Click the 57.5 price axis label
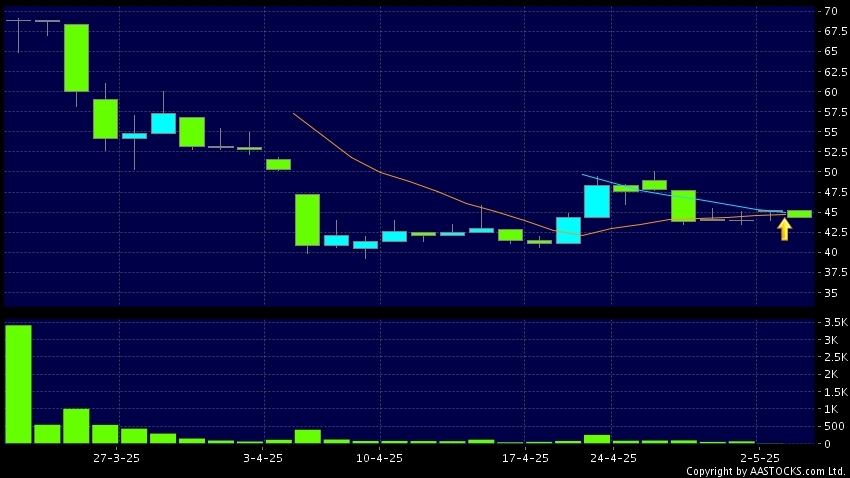850x478 pixels. coord(835,112)
